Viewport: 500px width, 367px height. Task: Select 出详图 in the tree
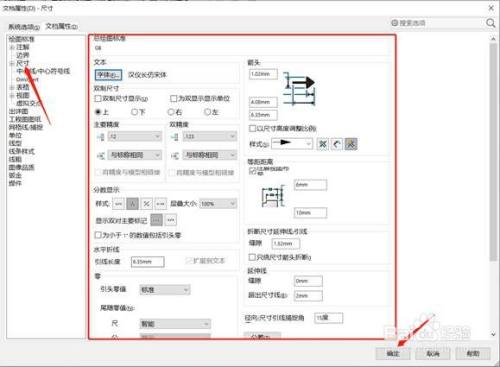tap(19, 111)
